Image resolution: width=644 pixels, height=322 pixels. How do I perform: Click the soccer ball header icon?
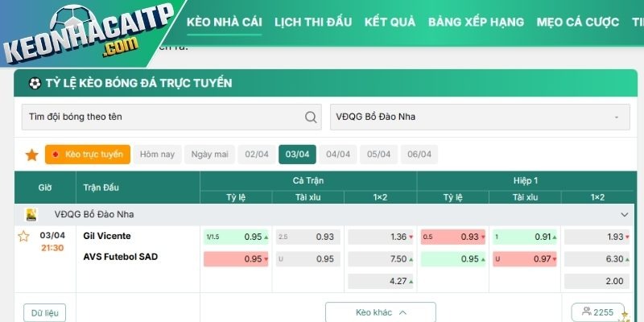pos(35,83)
